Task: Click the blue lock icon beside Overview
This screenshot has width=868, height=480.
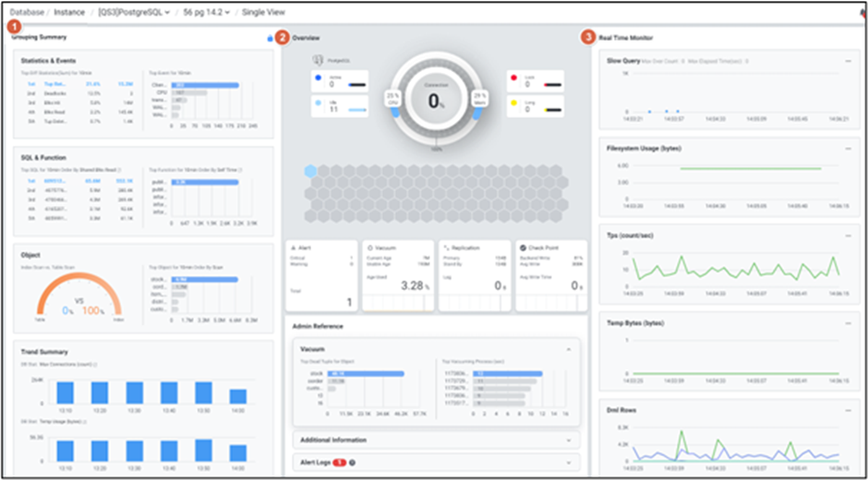Action: coord(269,39)
